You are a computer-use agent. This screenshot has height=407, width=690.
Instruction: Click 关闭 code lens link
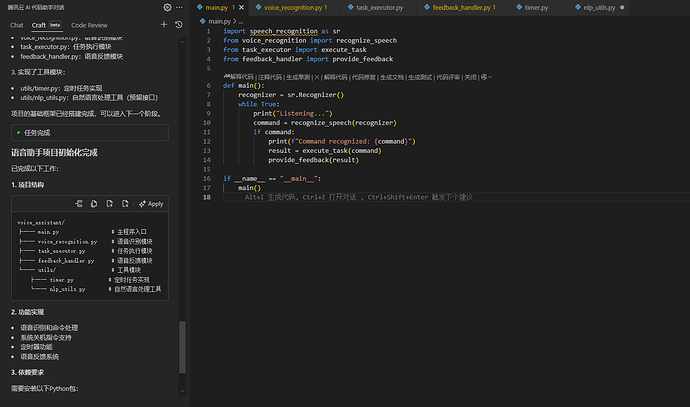(470, 77)
